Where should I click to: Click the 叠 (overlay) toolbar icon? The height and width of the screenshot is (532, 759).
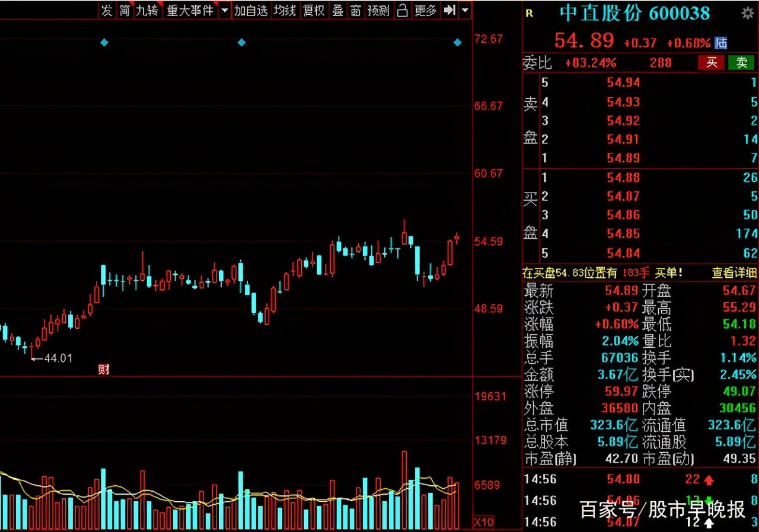pos(338,10)
